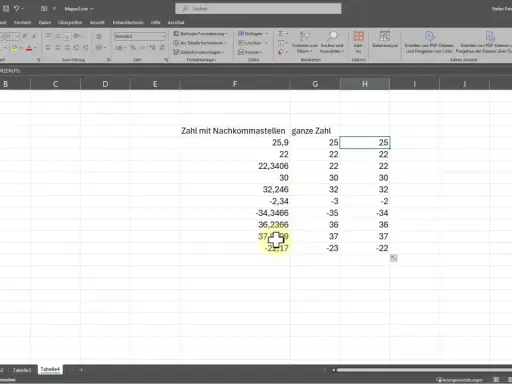Click the yellow fill color bucket
Image resolution: width=512 pixels, height=384 pixels.
point(14,48)
